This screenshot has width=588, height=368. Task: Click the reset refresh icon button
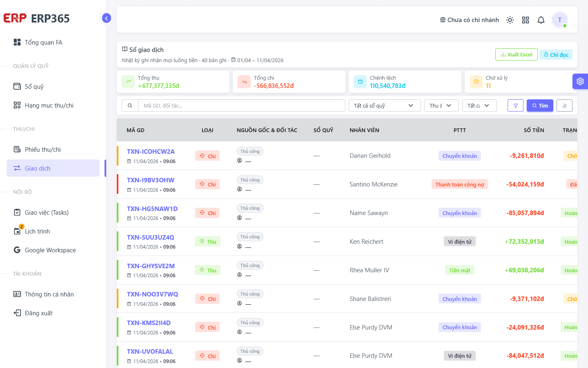tap(564, 105)
